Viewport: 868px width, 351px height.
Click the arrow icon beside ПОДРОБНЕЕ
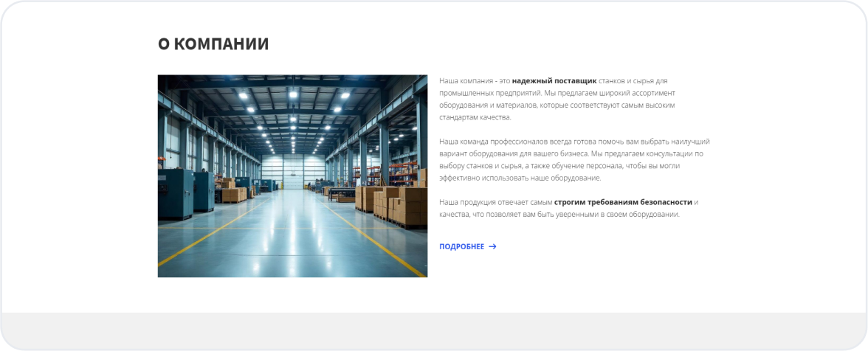click(x=492, y=247)
